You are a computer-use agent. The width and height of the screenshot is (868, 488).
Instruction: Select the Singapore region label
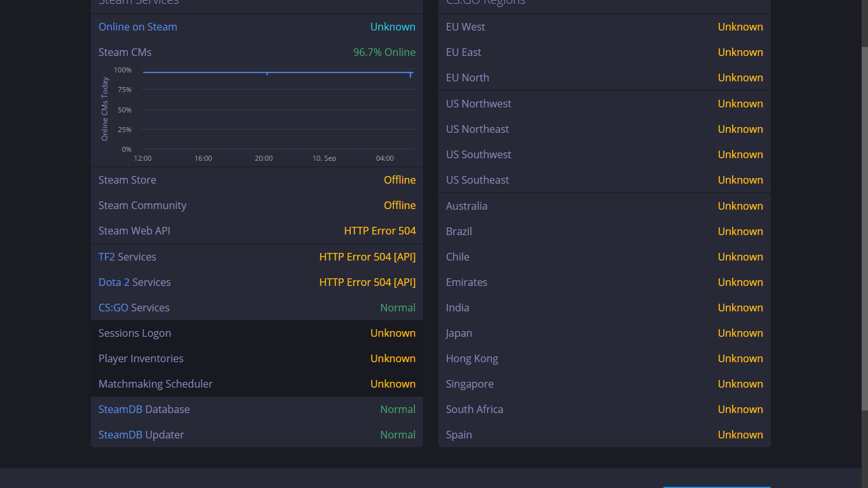(470, 384)
